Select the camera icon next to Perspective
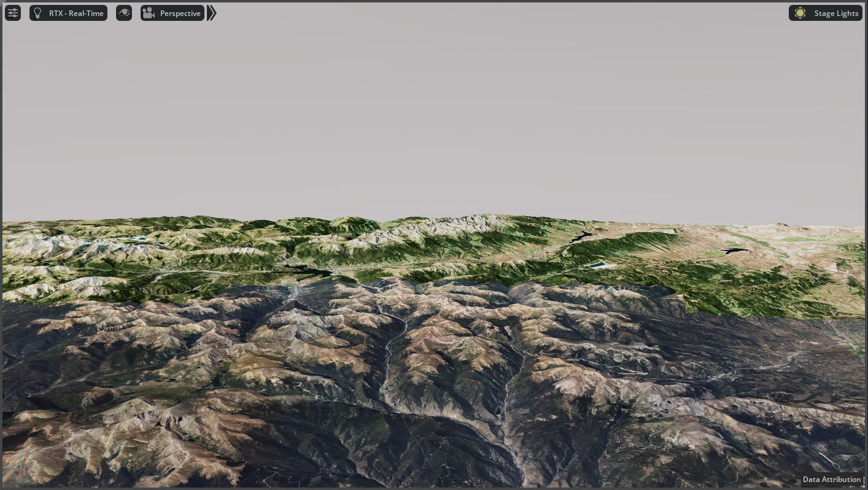 (x=149, y=13)
